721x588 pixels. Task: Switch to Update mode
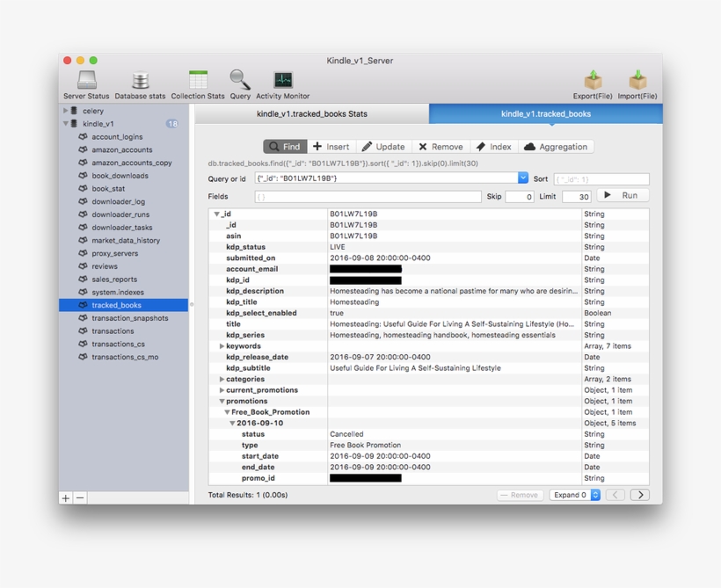click(x=384, y=147)
